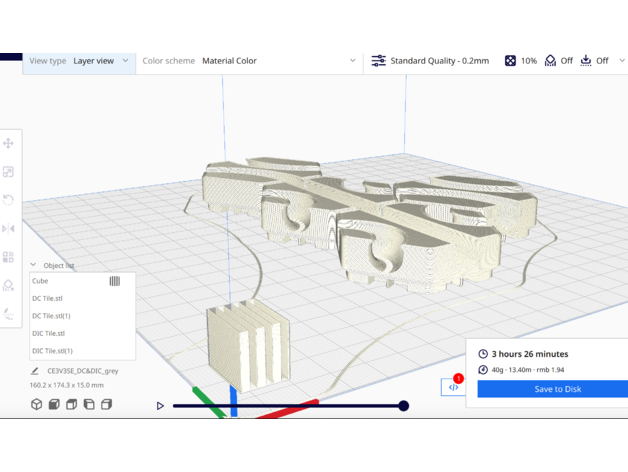628x472 pixels.
Task: Select Cube in the object list
Action: pyautogui.click(x=40, y=281)
